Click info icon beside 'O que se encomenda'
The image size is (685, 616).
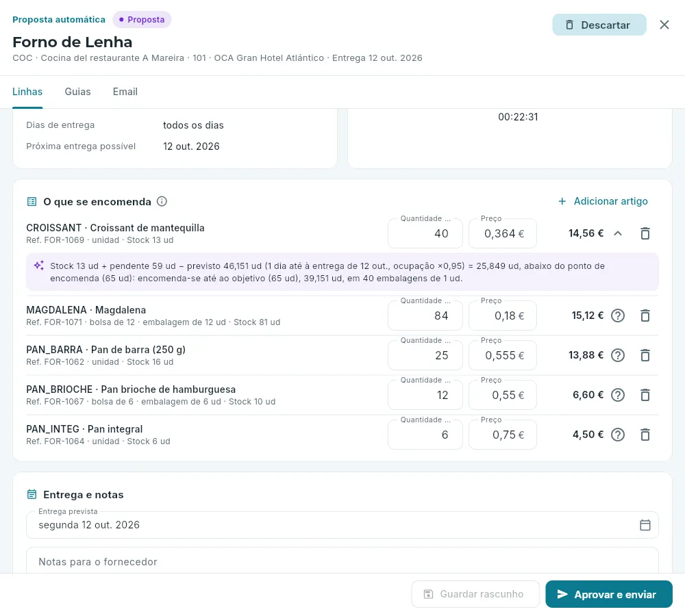coord(162,201)
